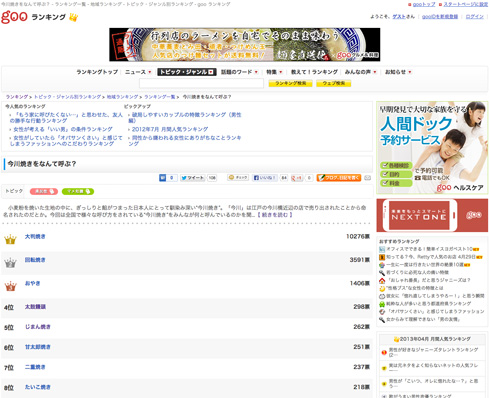490x398 pixels.
Task: Click the NEXTONE red banner advertisement
Action: [x=432, y=215]
